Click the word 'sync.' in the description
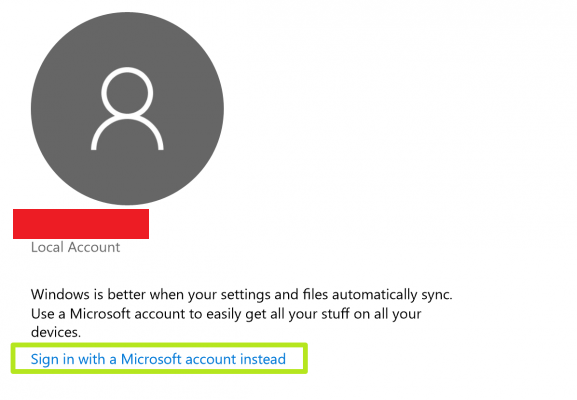The width and height of the screenshot is (577, 400). pyautogui.click(x=437, y=295)
